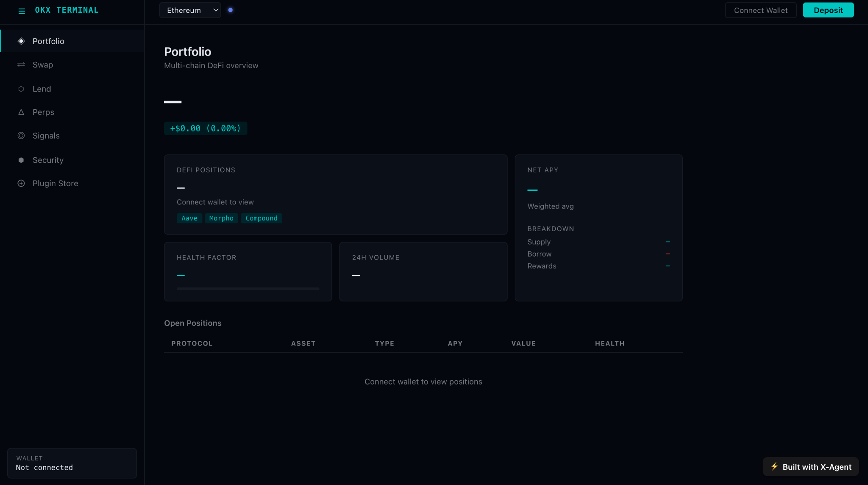Image resolution: width=868 pixels, height=485 pixels.
Task: Toggle the hamburger sidebar menu icon
Action: tap(22, 11)
